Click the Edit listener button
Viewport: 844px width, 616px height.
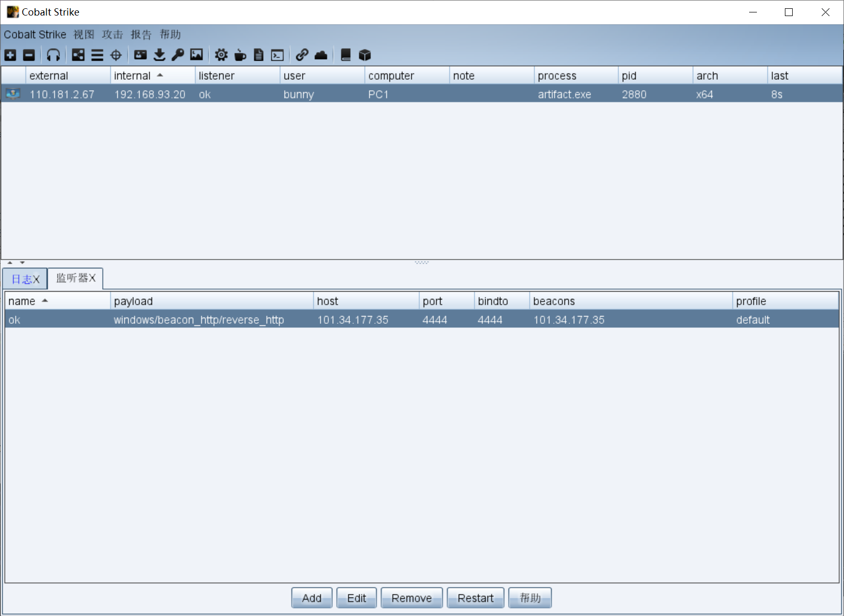click(357, 598)
